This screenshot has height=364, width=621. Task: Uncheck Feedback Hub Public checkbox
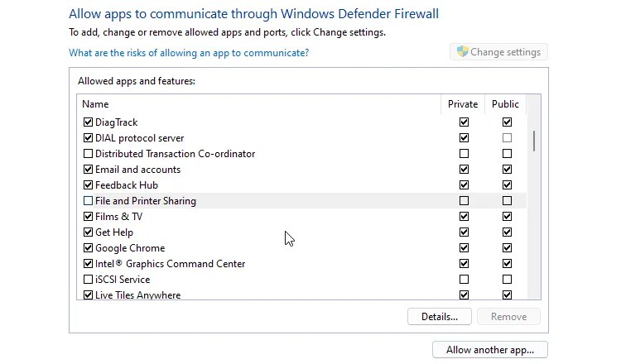point(507,185)
